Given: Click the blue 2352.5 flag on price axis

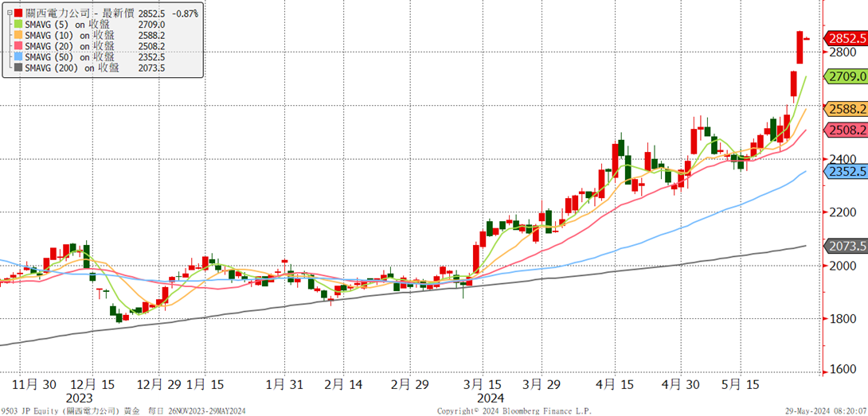Looking at the screenshot, I should click(846, 172).
